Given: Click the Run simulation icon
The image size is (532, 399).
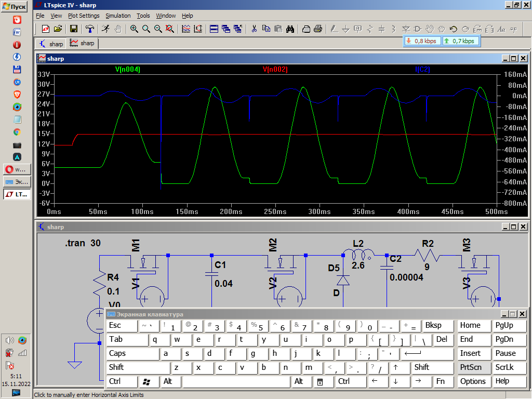Looking at the screenshot, I should (105, 29).
